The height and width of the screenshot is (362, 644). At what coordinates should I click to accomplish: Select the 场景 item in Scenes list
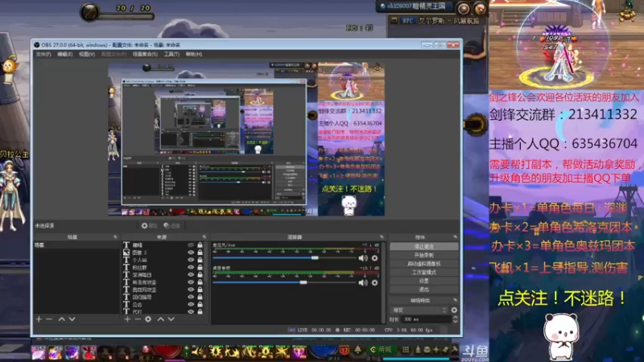pos(76,245)
